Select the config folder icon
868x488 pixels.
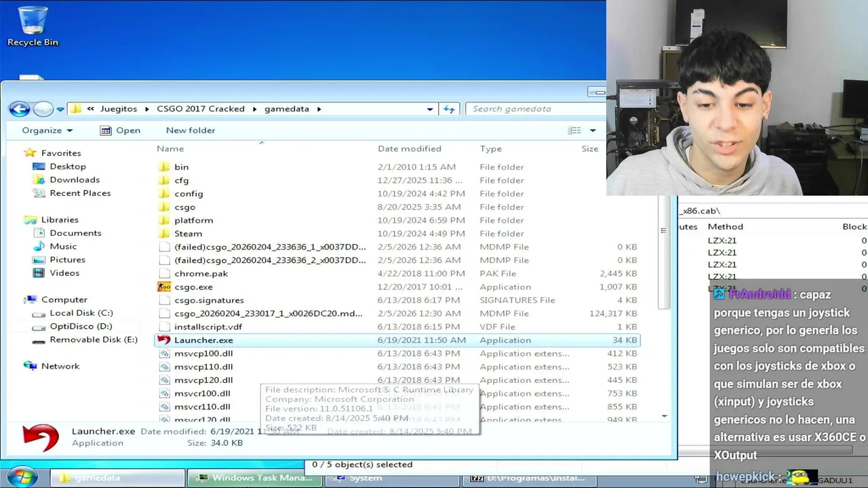pyautogui.click(x=164, y=193)
